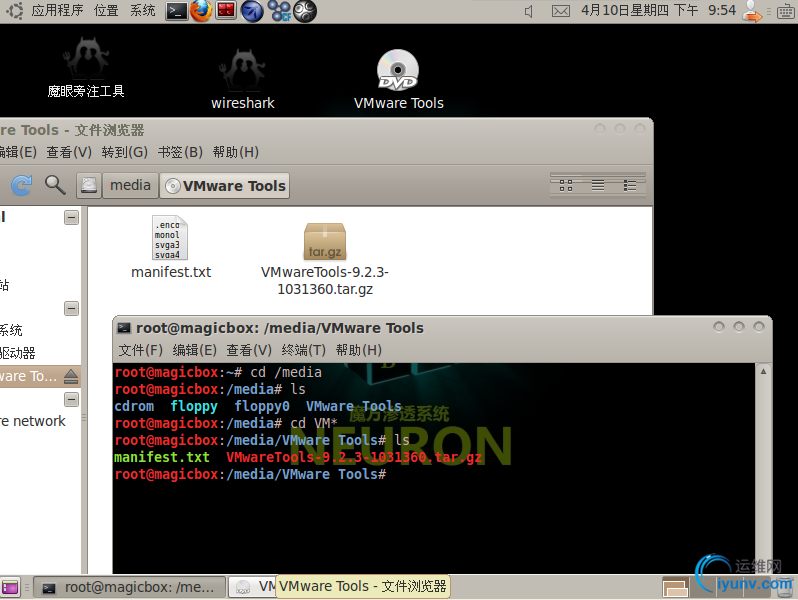Viewport: 798px width, 600px height.
Task: Launch Firefox from the top panel
Action: (202, 11)
